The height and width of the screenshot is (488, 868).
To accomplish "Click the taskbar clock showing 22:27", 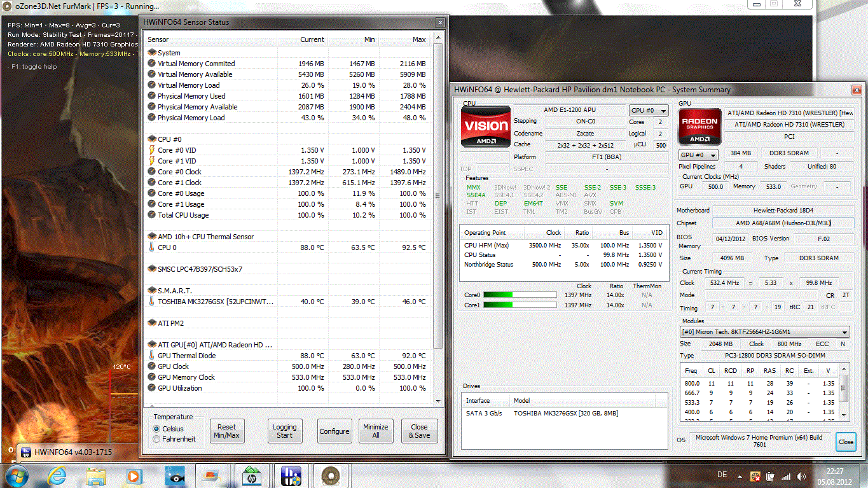I will point(835,475).
